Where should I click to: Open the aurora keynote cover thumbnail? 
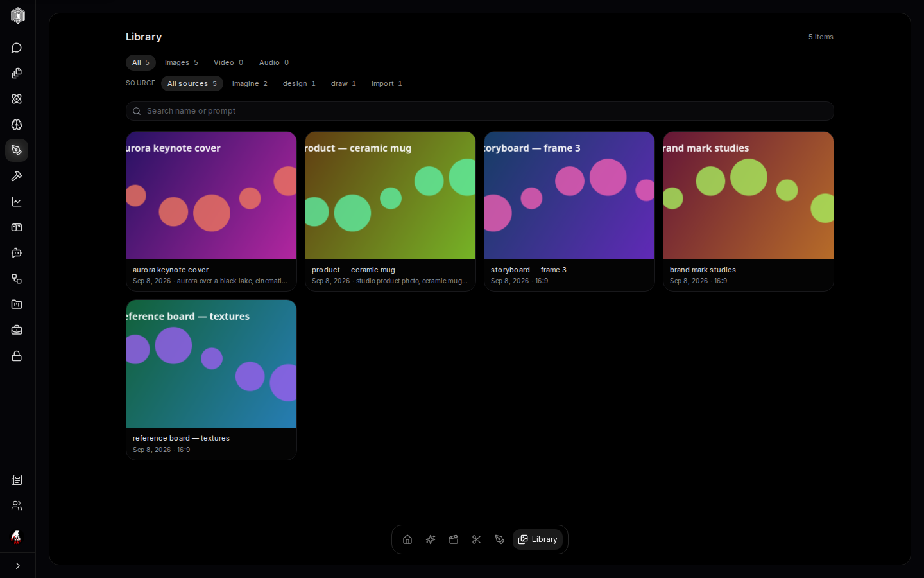[211, 196]
